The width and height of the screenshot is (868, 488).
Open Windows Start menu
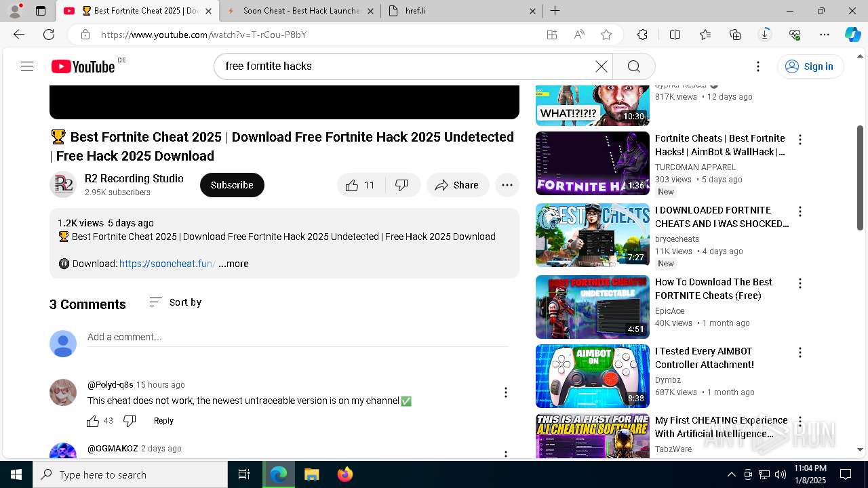click(x=16, y=474)
